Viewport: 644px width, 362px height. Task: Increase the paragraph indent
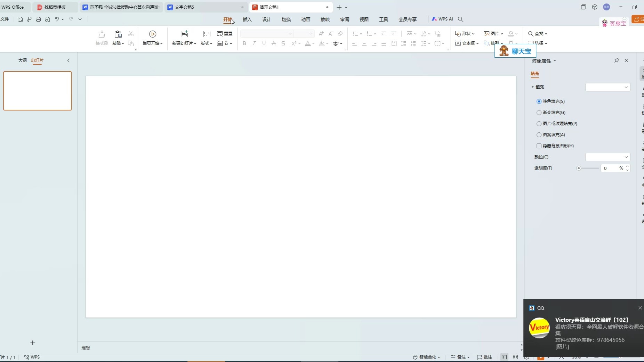pyautogui.click(x=394, y=34)
